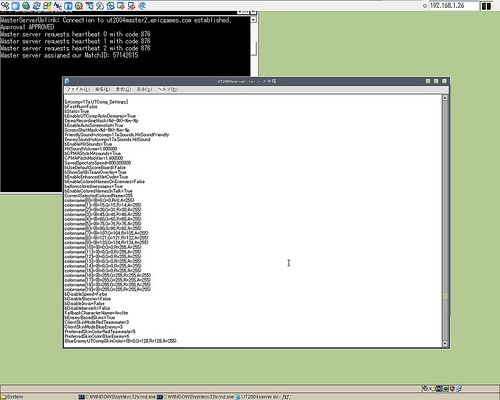The width and height of the screenshot is (500, 400).
Task: Click the leftmost system tray icon
Action: pyautogui.click(x=425, y=388)
